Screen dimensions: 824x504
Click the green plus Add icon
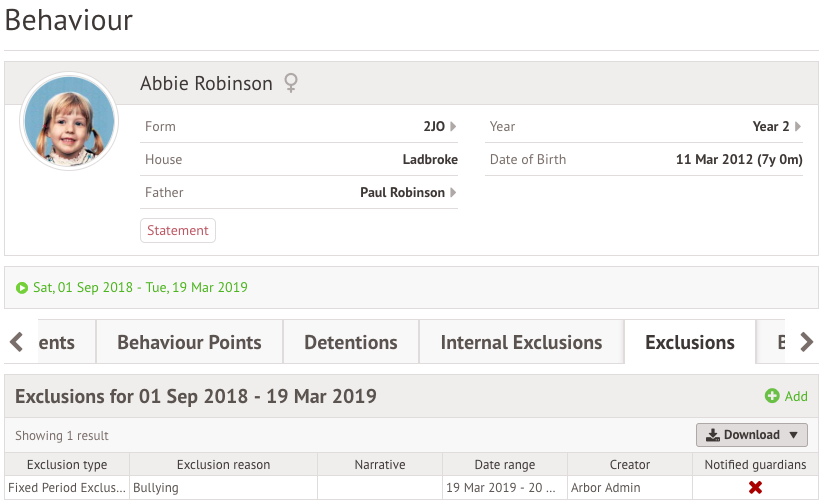[x=772, y=396]
